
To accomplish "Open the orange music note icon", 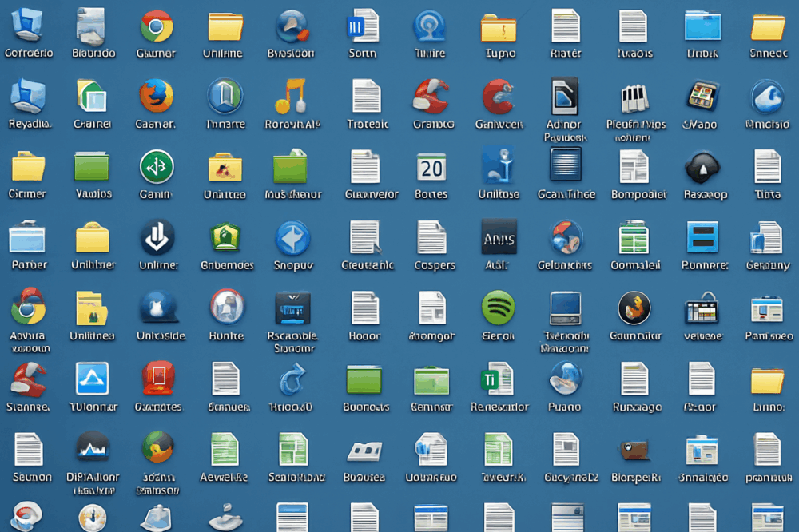I will click(x=292, y=96).
